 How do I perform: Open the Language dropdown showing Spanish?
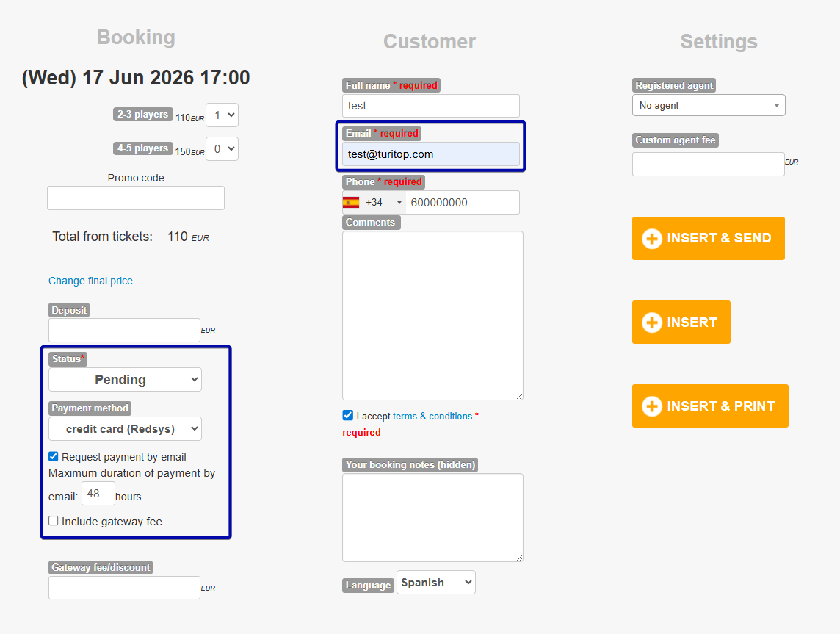pos(436,583)
